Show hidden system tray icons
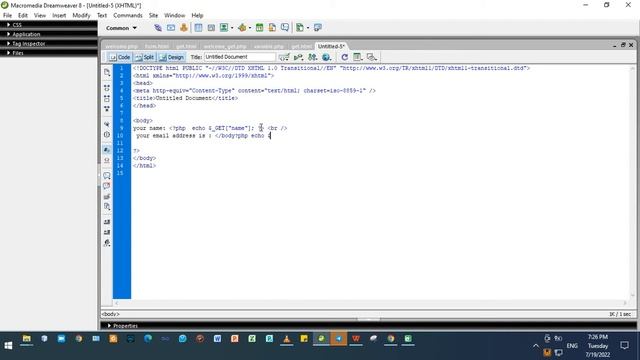This screenshot has height=360, width=640. pyautogui.click(x=536, y=346)
